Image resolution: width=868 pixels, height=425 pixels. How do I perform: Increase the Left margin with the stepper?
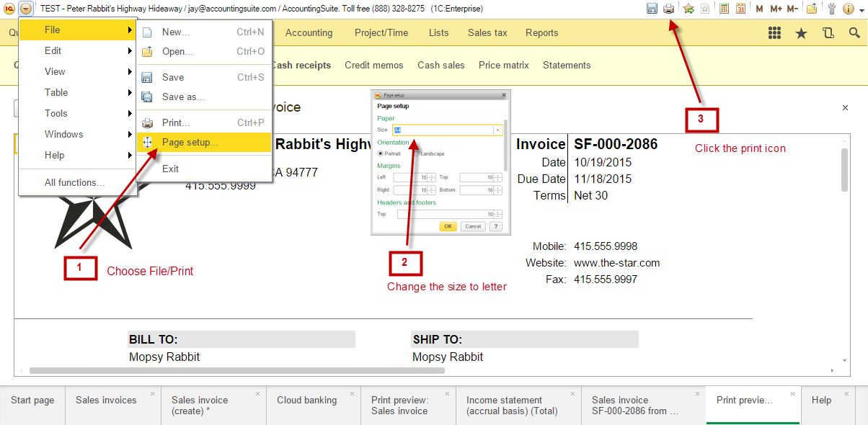[431, 174]
